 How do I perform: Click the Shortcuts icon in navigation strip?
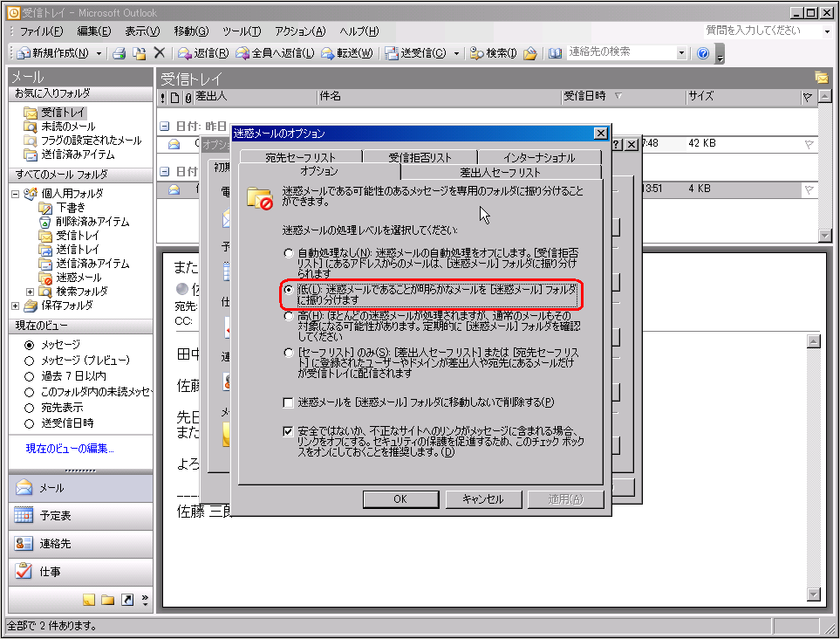click(127, 600)
